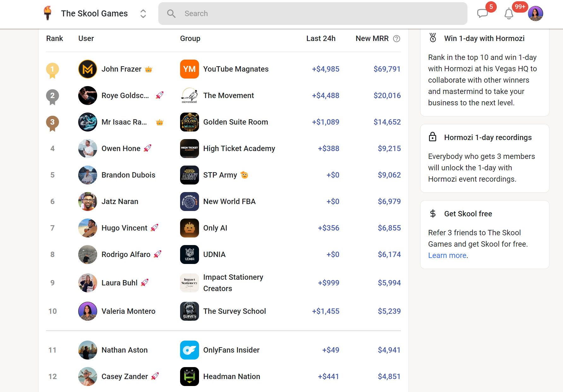Screen dimensions: 563x392
Task: Click the Last 24h column header
Action: (321, 38)
